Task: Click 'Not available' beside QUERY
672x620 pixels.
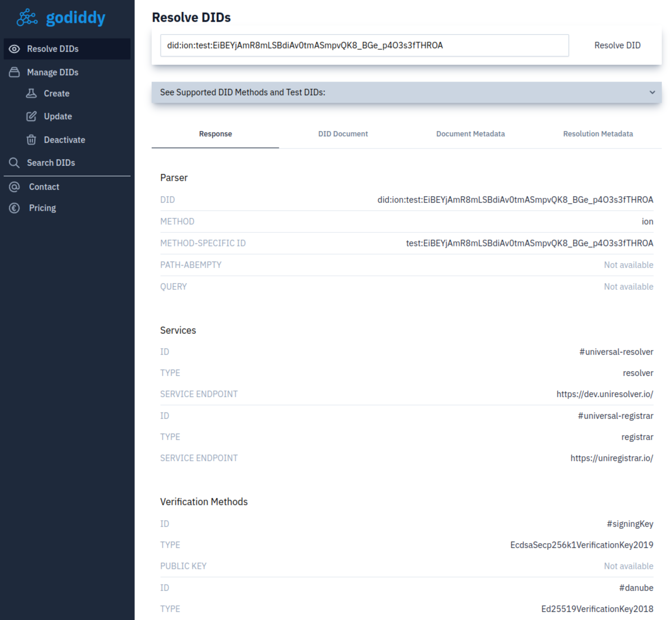Action: click(x=629, y=287)
